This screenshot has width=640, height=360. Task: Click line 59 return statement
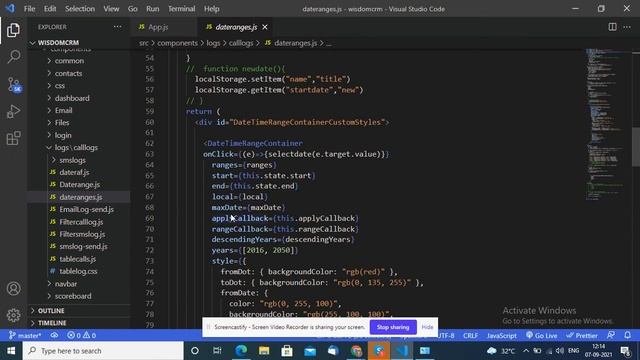(x=203, y=111)
